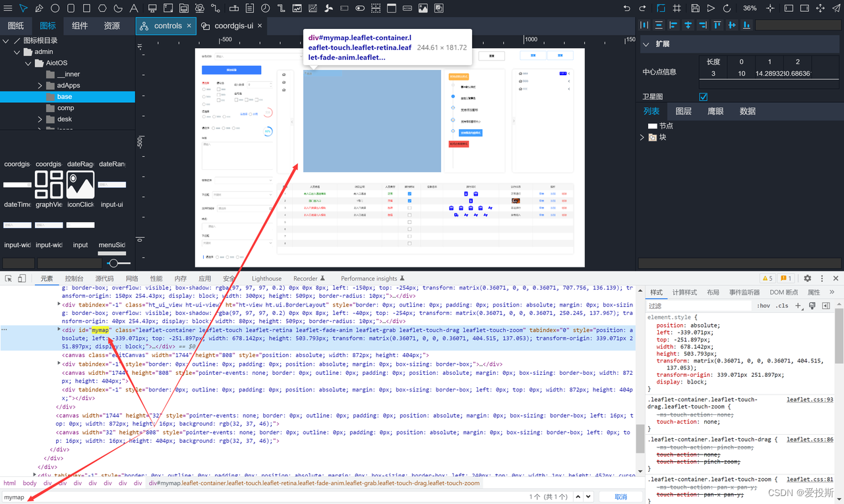
Task: Click the 36% zoom level
Action: tap(750, 9)
